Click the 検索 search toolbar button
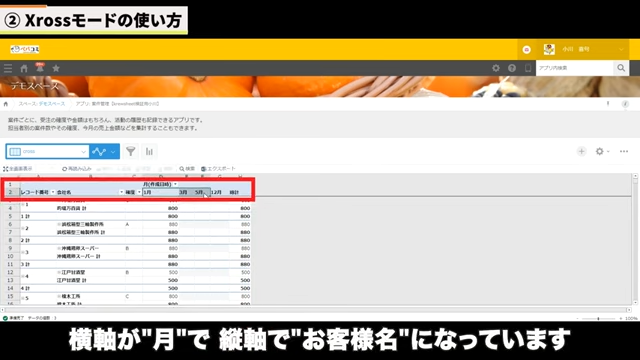Screen dimensions: 640x360 click(x=187, y=169)
